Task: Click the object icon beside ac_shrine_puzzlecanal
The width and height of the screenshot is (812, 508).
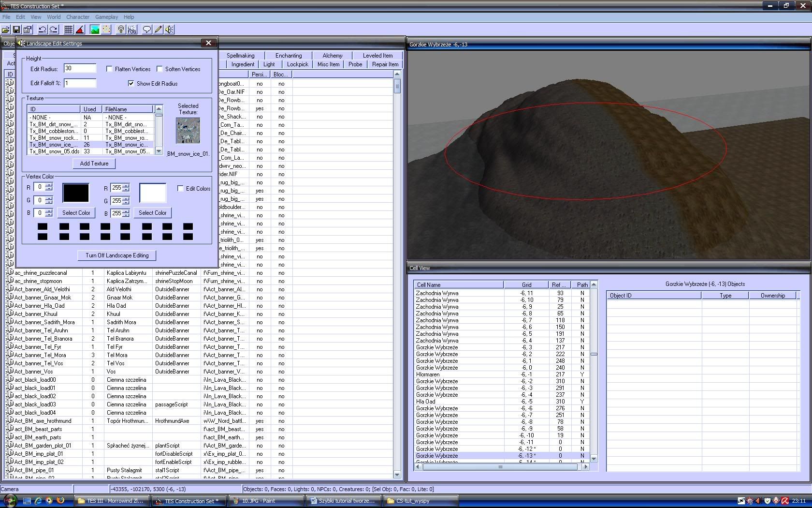Action: point(10,273)
